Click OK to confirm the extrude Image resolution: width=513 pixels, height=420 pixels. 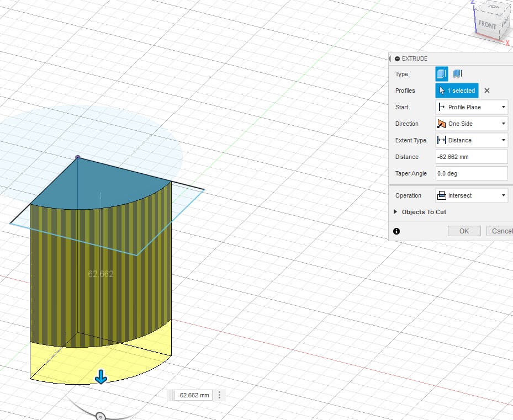click(464, 231)
